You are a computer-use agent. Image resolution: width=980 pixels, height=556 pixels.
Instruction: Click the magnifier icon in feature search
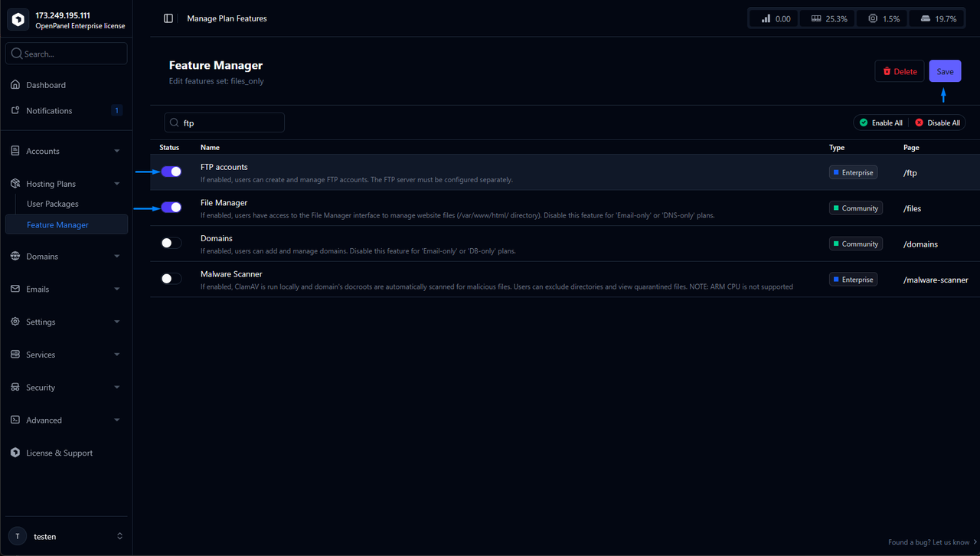click(175, 123)
